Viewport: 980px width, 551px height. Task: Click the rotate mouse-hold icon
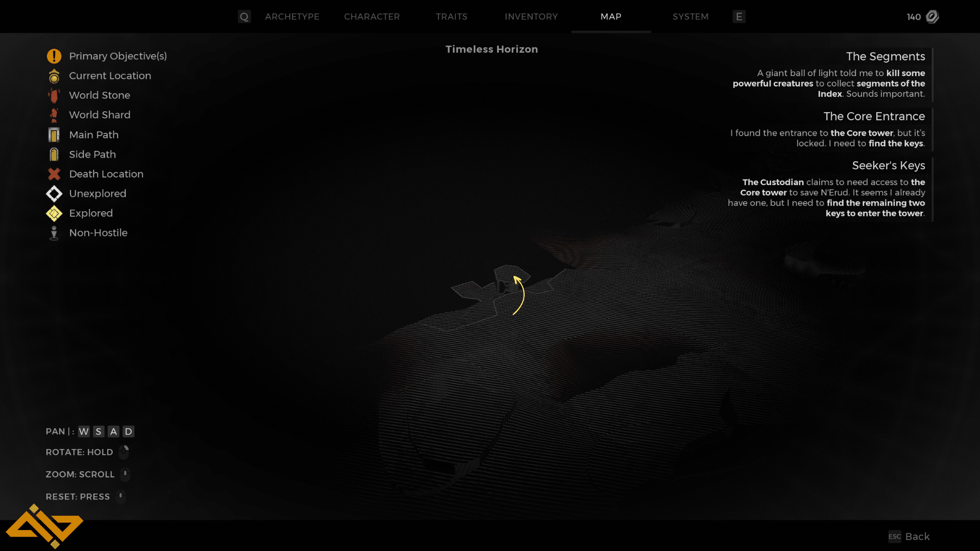point(124,452)
